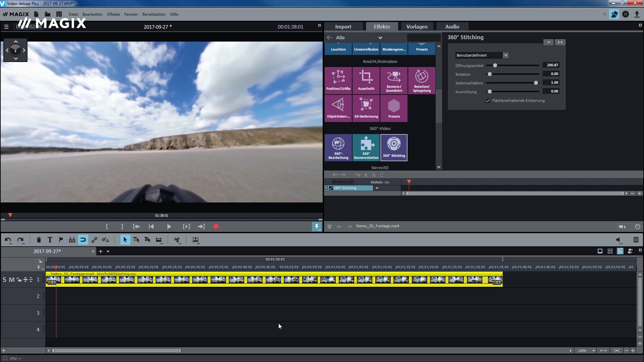Click the Öffnungswinkel slider handle
The image size is (644, 362).
click(x=495, y=65)
